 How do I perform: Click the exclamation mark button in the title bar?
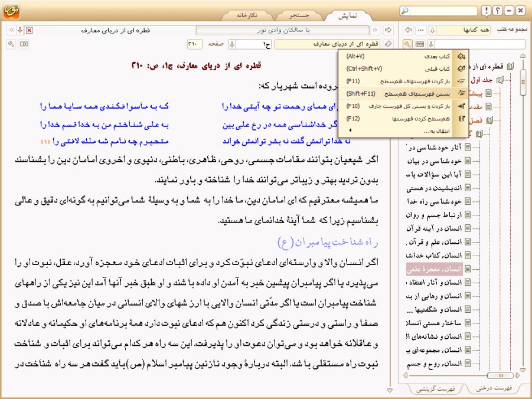486,11
